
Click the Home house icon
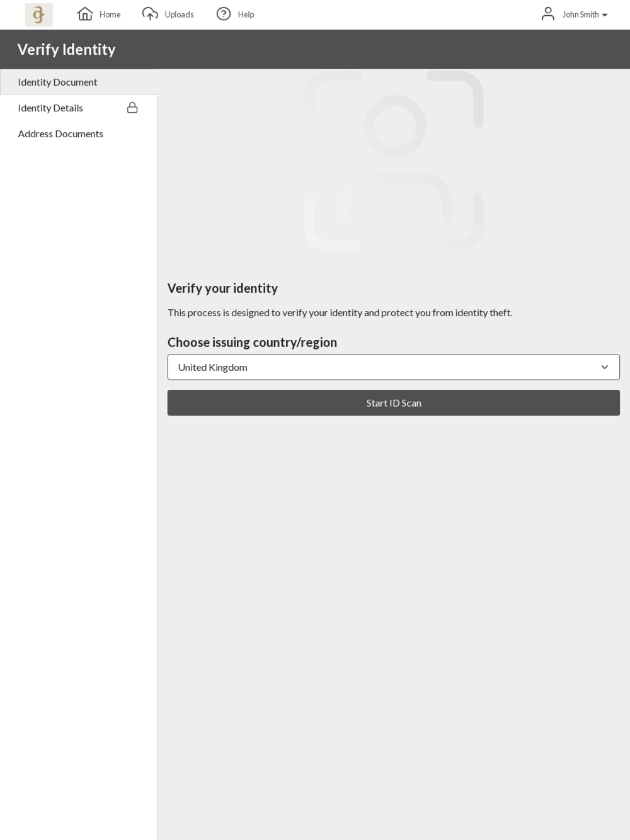[85, 14]
